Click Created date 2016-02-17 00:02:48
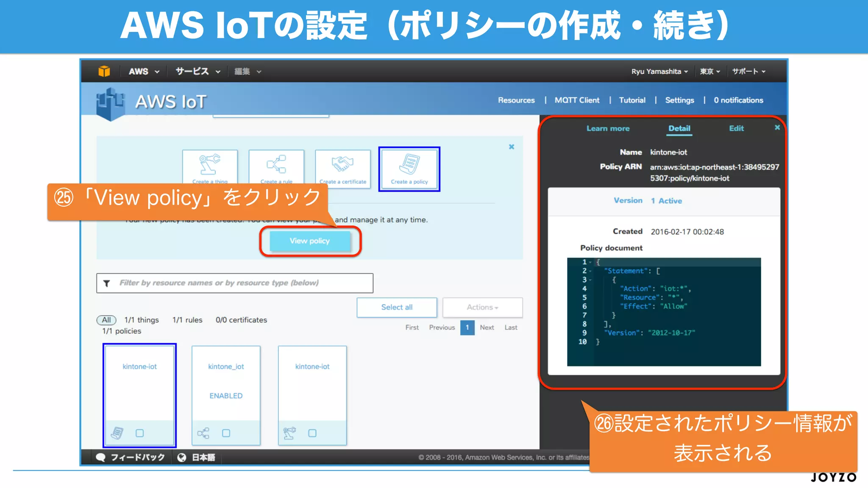Viewport: 868px width, 488px height. pyautogui.click(x=687, y=232)
